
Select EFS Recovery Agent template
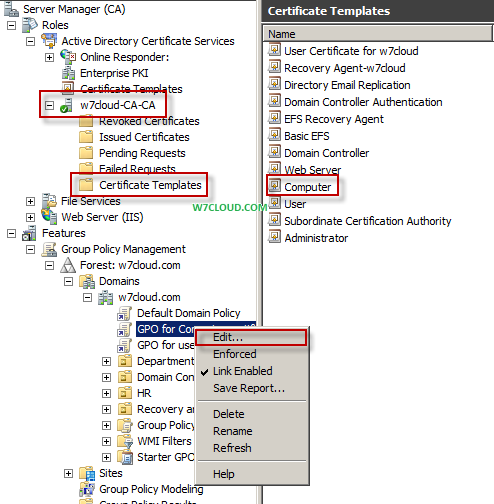[x=334, y=119]
